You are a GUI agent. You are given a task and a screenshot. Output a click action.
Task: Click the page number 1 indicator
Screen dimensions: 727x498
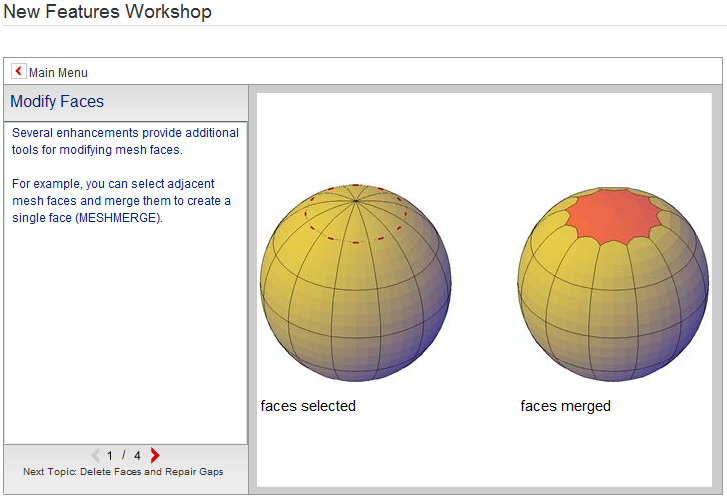(x=110, y=456)
